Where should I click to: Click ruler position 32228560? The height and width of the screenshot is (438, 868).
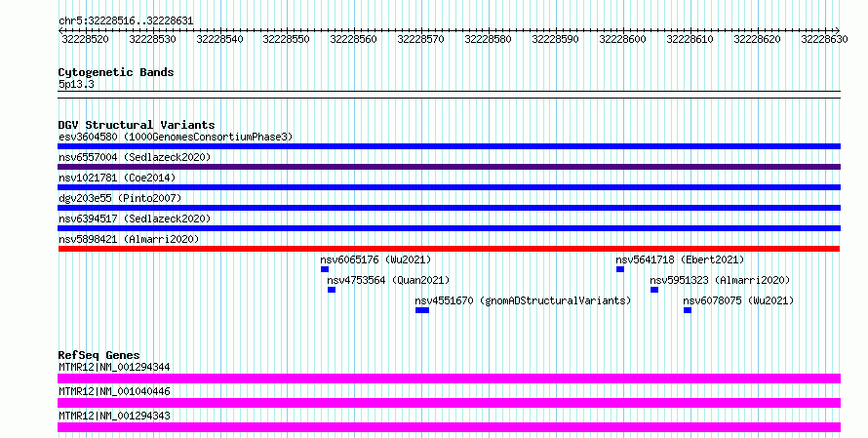[353, 39]
